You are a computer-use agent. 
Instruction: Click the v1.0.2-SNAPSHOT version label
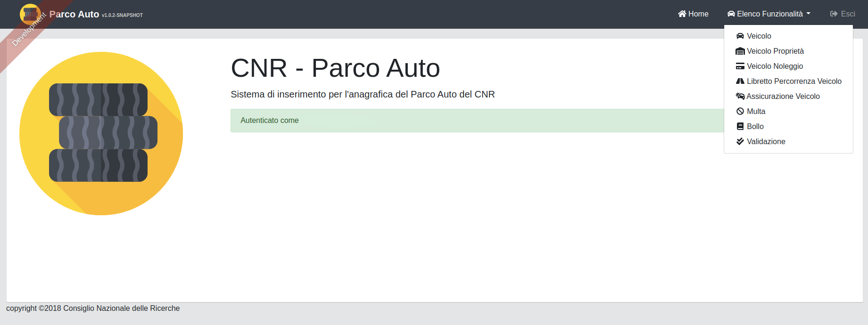coord(122,15)
